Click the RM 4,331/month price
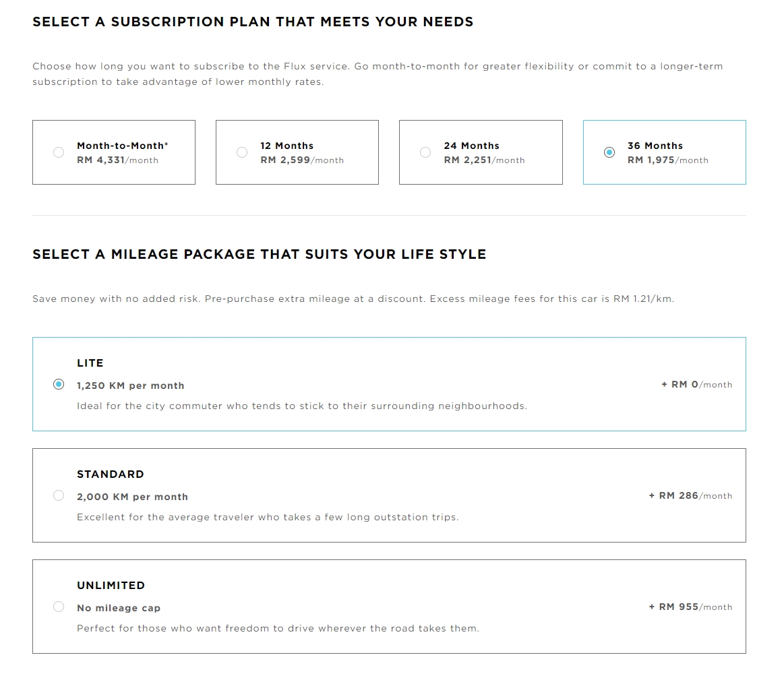Screen dimensions: 784x678 [x=117, y=160]
